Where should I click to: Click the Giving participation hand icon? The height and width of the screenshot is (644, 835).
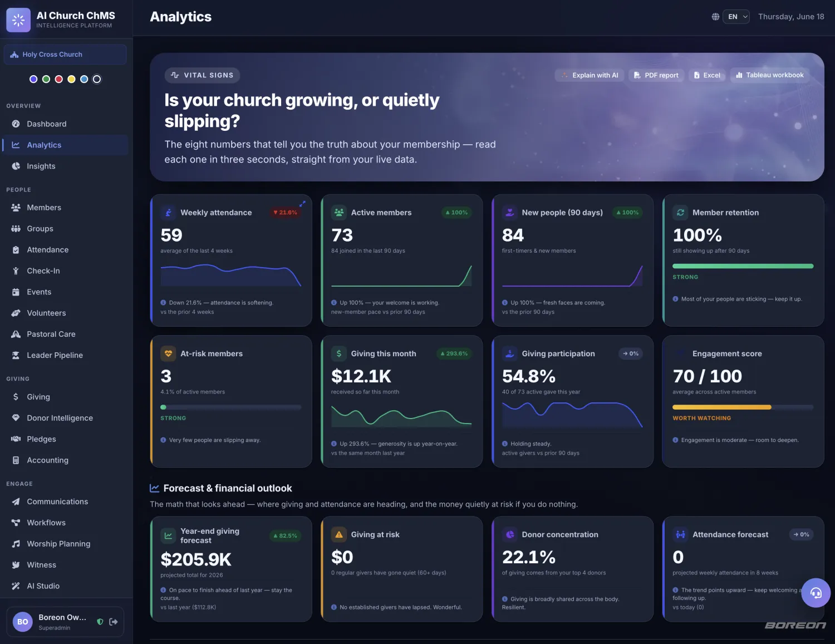point(509,353)
